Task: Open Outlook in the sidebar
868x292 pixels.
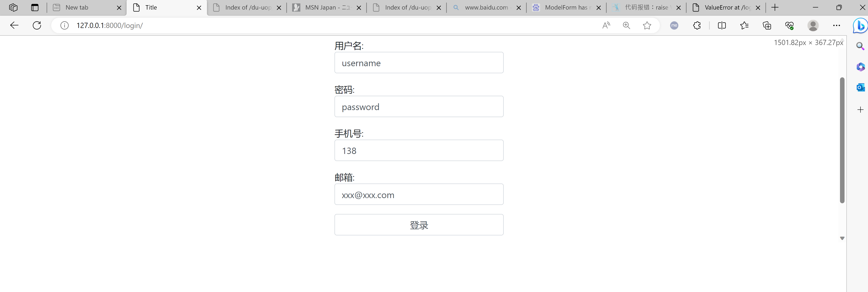Action: coord(860,88)
